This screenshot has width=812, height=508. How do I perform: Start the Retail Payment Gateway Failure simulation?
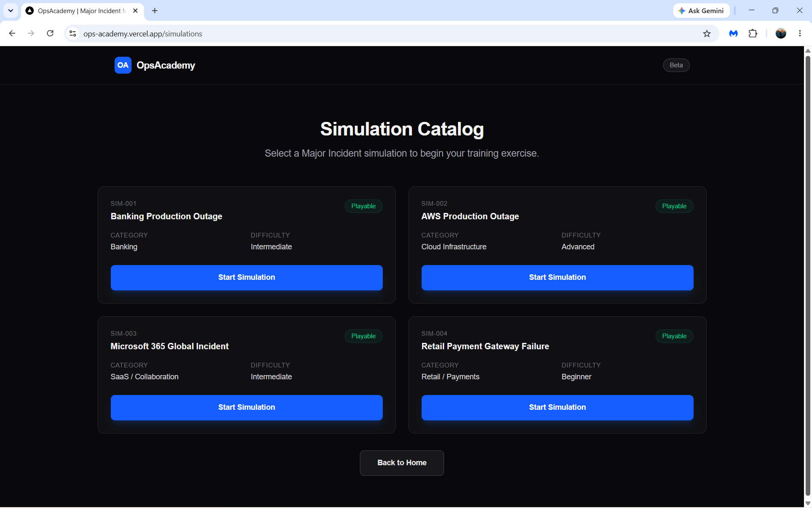coord(557,407)
